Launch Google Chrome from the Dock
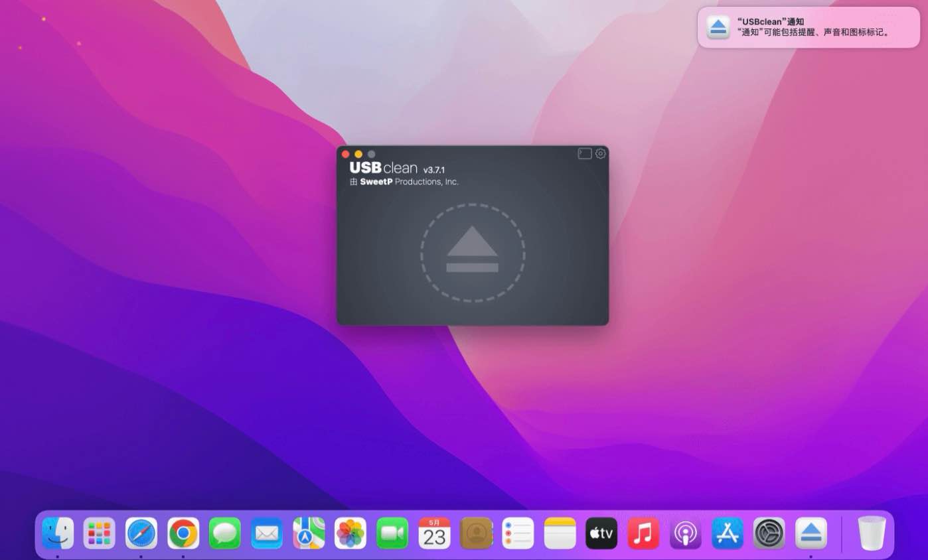The height and width of the screenshot is (560, 928). 183,533
